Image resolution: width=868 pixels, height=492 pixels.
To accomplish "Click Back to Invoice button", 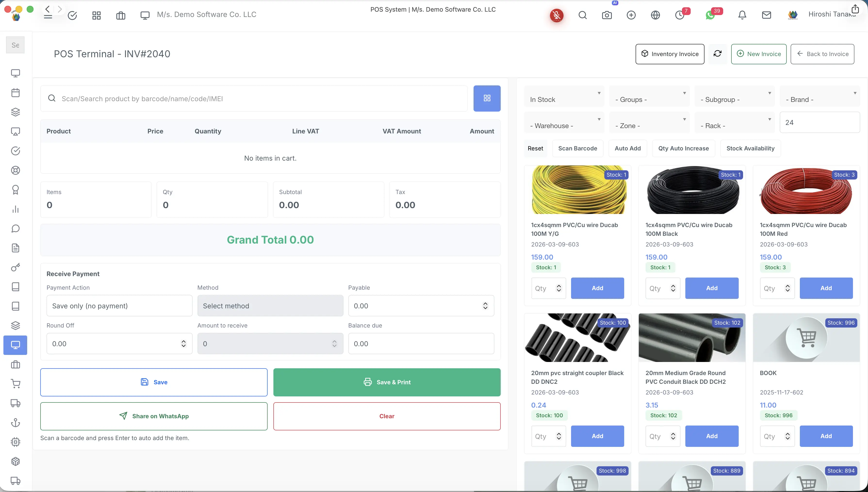I will pyautogui.click(x=822, y=54).
